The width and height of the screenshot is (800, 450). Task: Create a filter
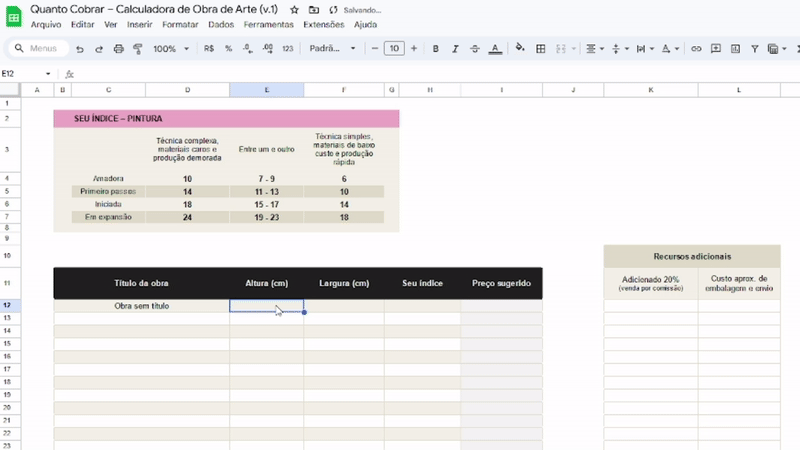click(755, 48)
